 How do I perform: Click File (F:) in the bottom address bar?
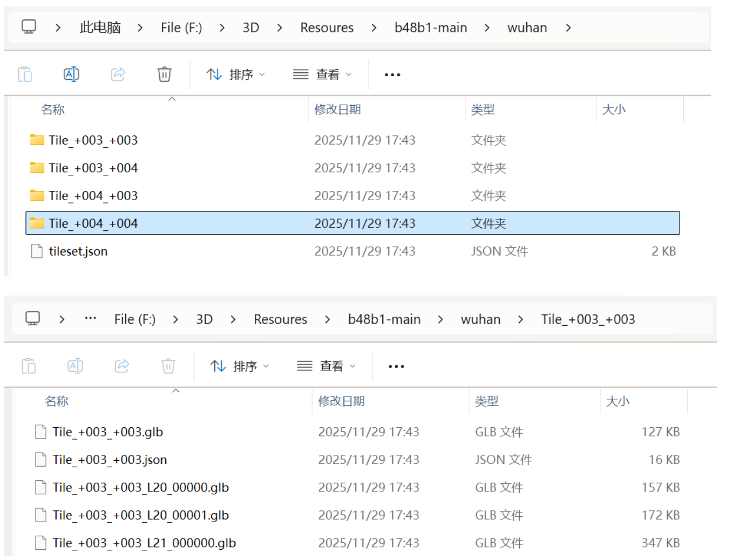coord(135,319)
